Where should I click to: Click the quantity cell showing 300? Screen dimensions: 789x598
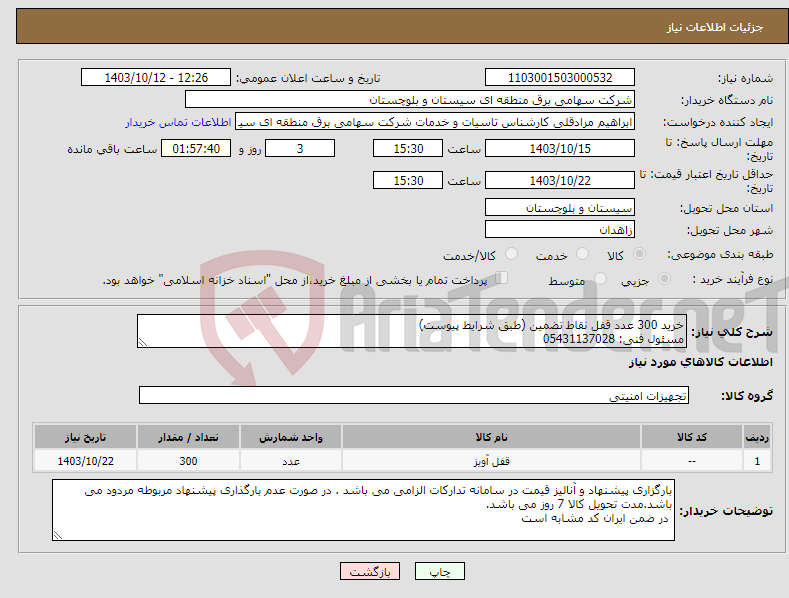pyautogui.click(x=188, y=461)
